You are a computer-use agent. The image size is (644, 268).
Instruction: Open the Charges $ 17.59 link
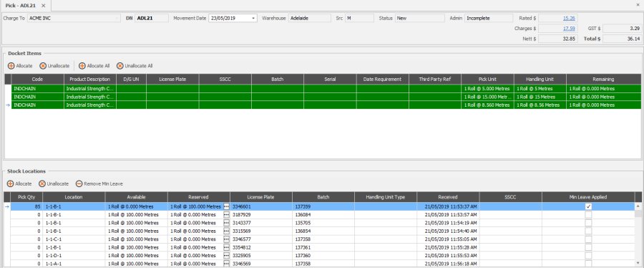click(569, 29)
